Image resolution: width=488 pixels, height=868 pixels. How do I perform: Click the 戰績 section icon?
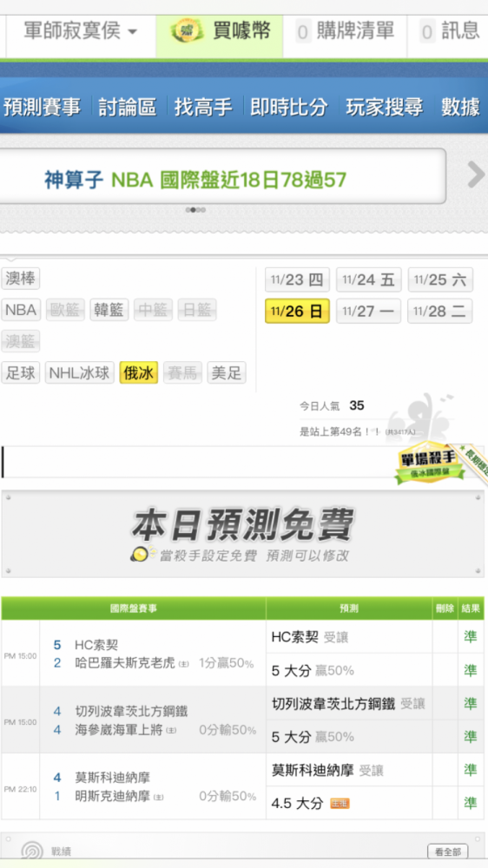[31, 852]
